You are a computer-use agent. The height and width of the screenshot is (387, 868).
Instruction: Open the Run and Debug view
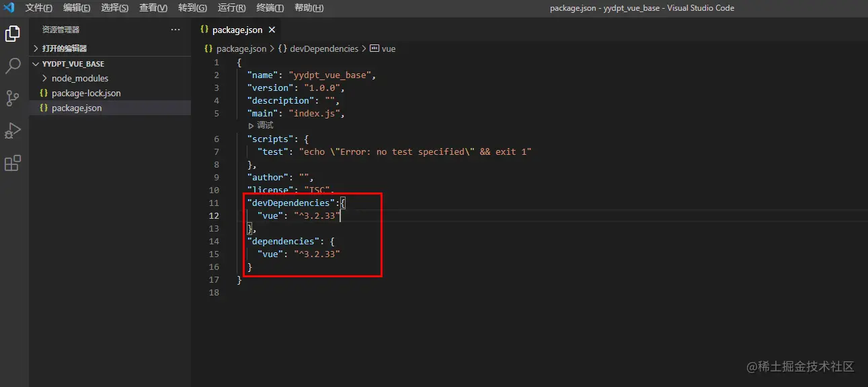tap(13, 131)
